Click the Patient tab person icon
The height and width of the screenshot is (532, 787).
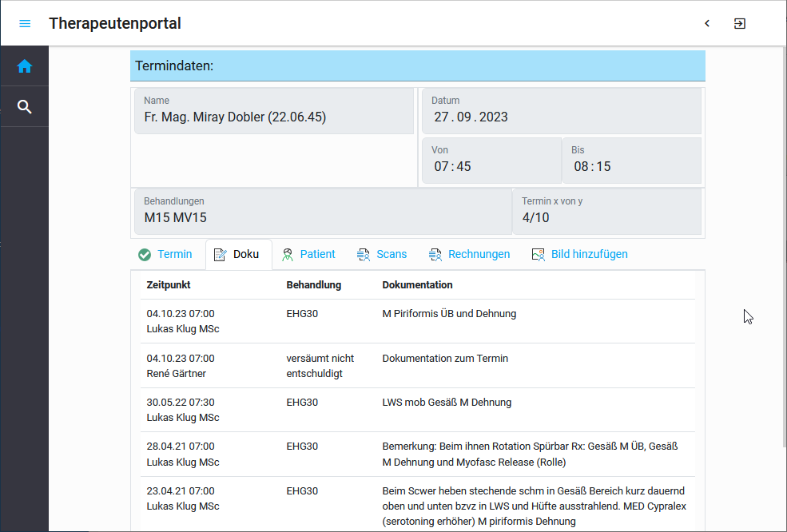pyautogui.click(x=288, y=255)
